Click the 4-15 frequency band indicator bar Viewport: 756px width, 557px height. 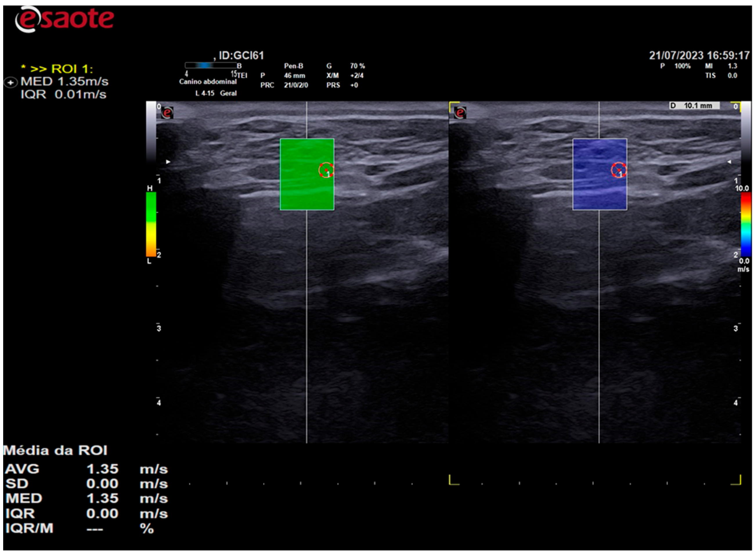pos(211,65)
